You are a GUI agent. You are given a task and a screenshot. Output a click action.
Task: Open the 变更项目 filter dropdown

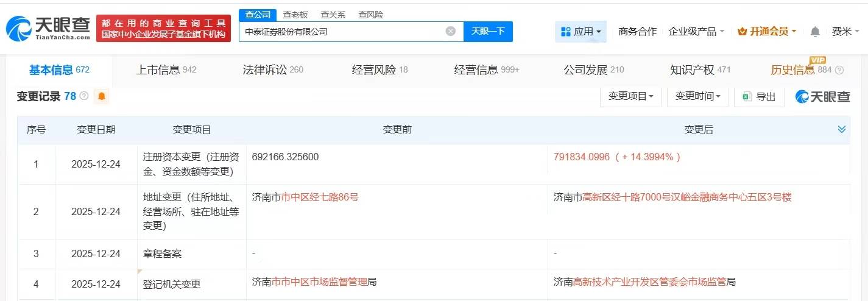click(630, 96)
